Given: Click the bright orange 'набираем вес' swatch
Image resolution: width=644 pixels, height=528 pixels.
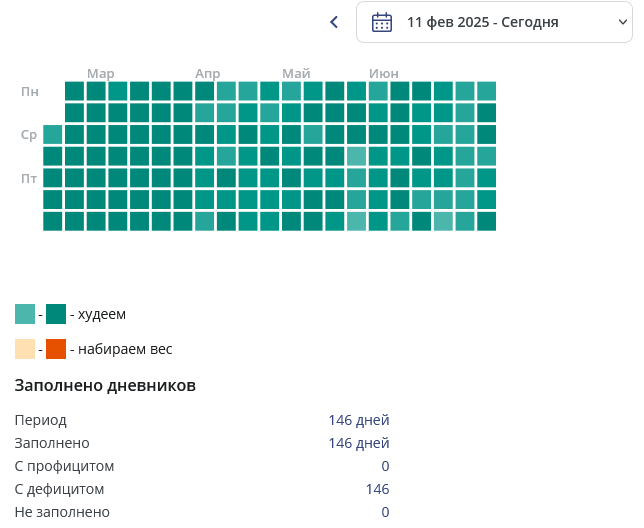Looking at the screenshot, I should tap(56, 349).
